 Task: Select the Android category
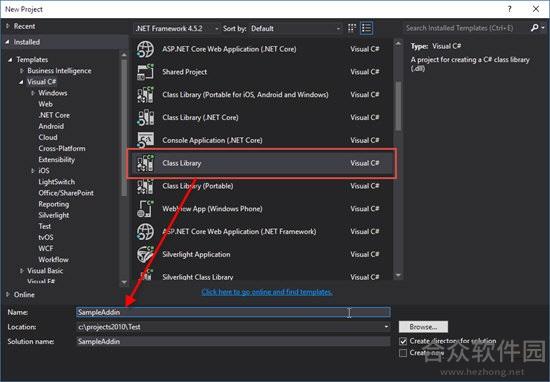[51, 126]
